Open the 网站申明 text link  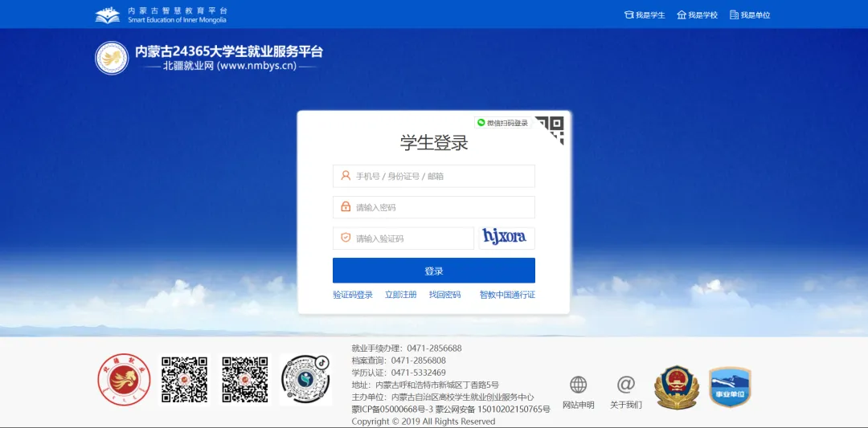579,405
